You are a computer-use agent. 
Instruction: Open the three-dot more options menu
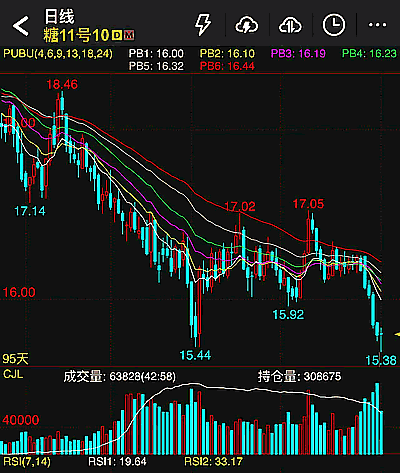[377, 25]
